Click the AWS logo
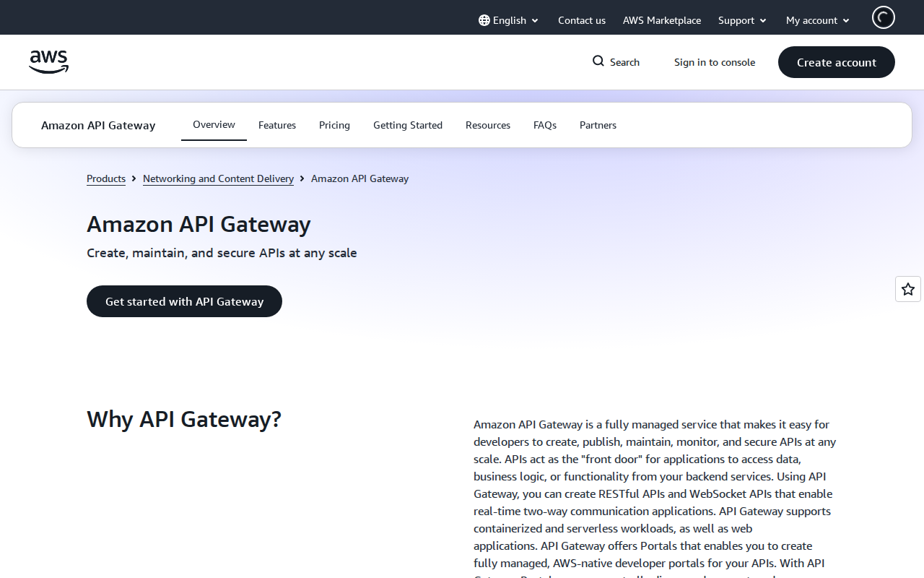Viewport: 924px width, 578px height. [x=49, y=62]
